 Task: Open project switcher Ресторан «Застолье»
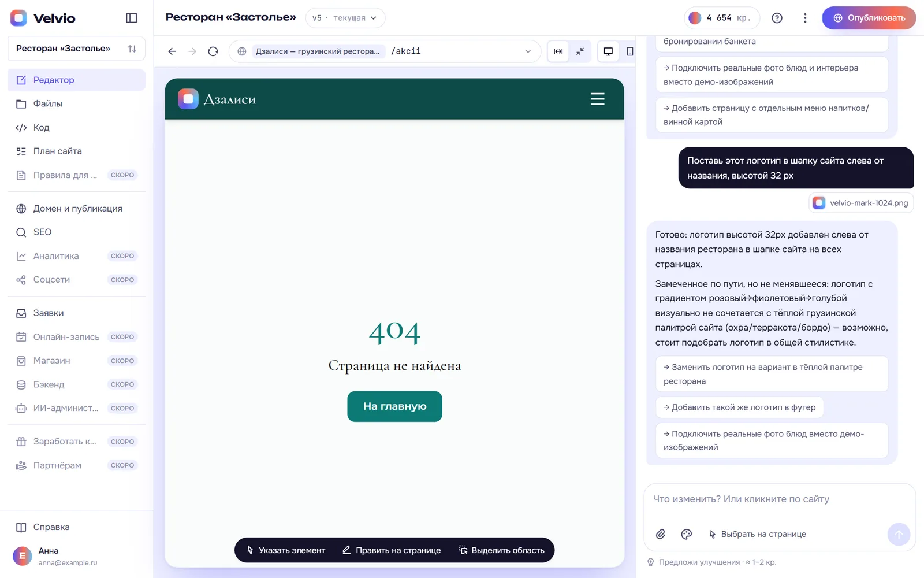(x=76, y=49)
